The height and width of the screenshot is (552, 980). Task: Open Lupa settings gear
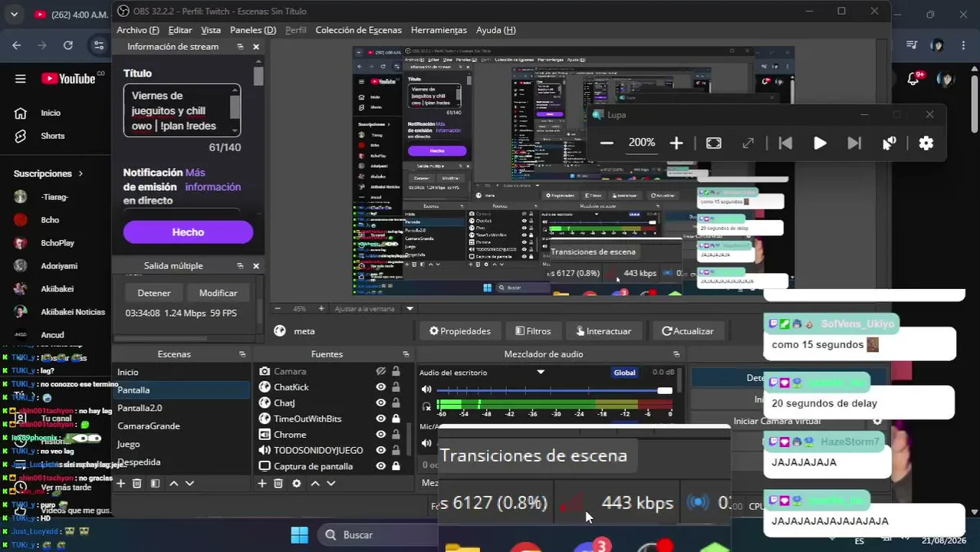(926, 143)
